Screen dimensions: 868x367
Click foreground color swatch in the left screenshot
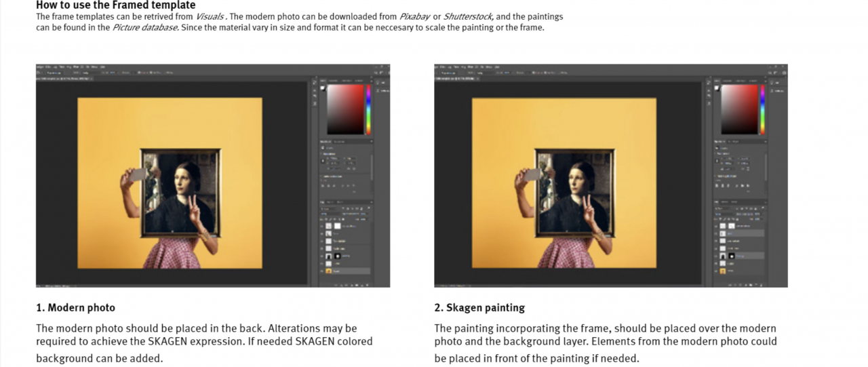coord(323,88)
